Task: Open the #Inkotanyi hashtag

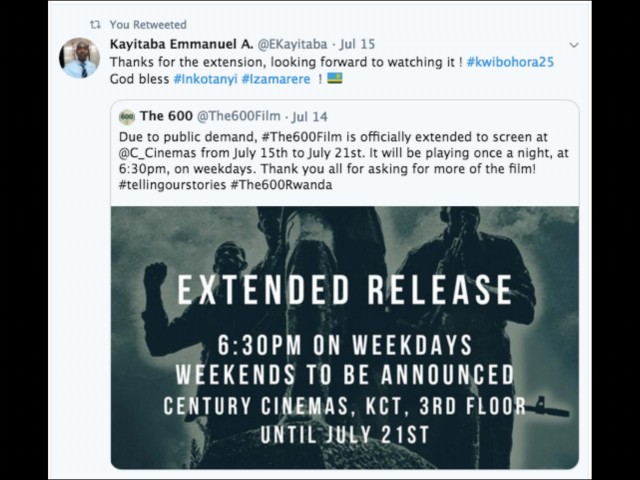Action: [x=205, y=79]
